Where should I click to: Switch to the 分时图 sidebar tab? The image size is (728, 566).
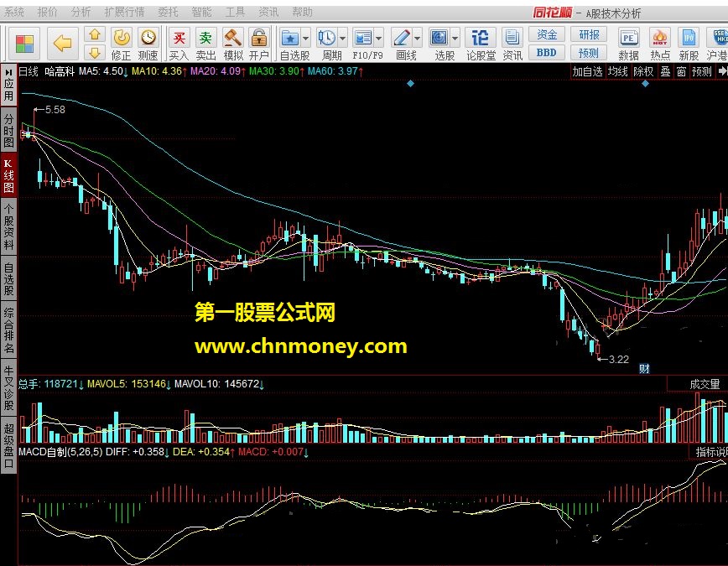point(8,129)
